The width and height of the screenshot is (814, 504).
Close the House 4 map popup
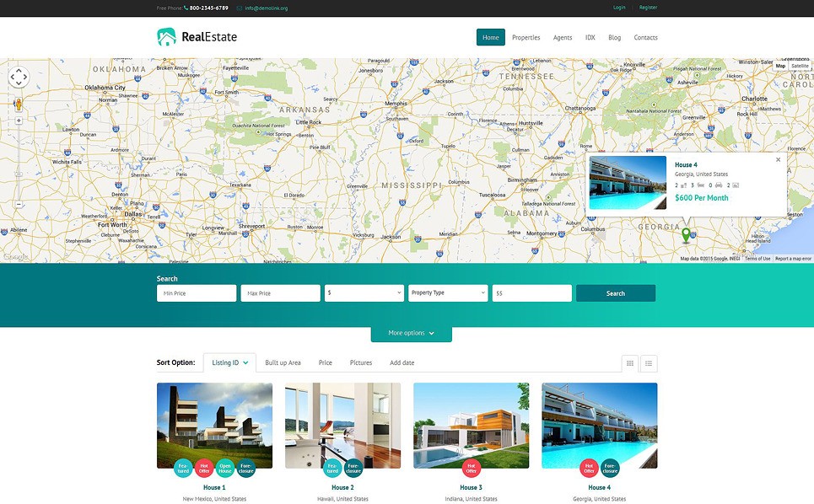click(778, 159)
